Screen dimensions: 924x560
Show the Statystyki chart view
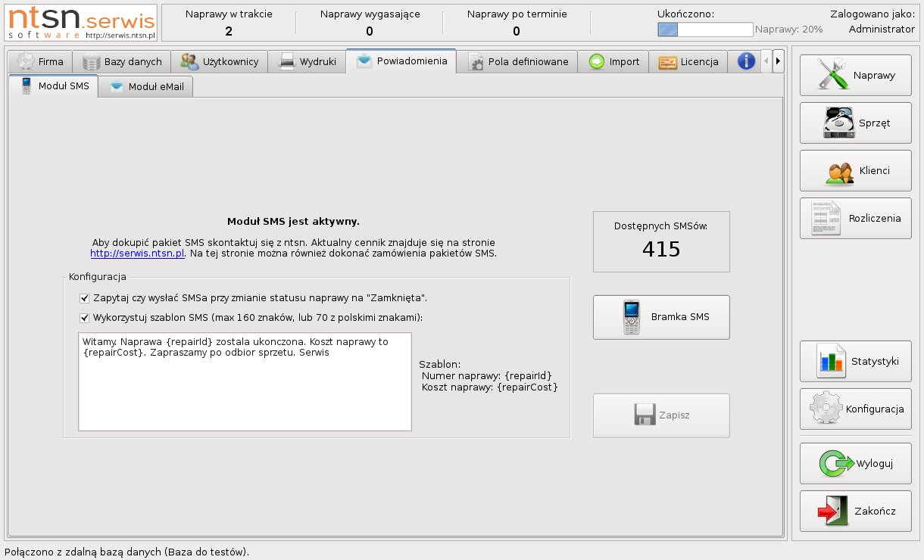(x=855, y=362)
